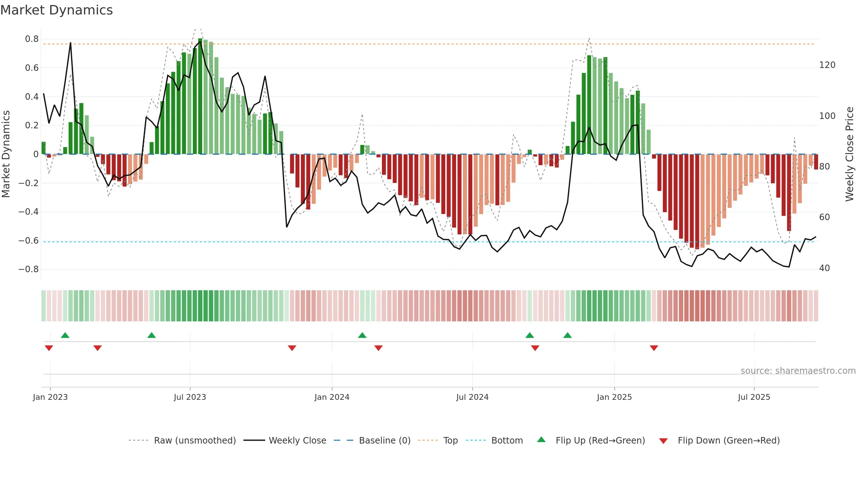Click the Market Dynamics chart title

pyautogui.click(x=57, y=10)
